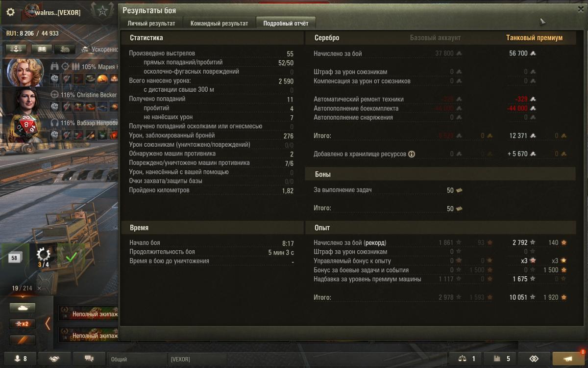Open contacts list showing 8 online

pos(20,359)
